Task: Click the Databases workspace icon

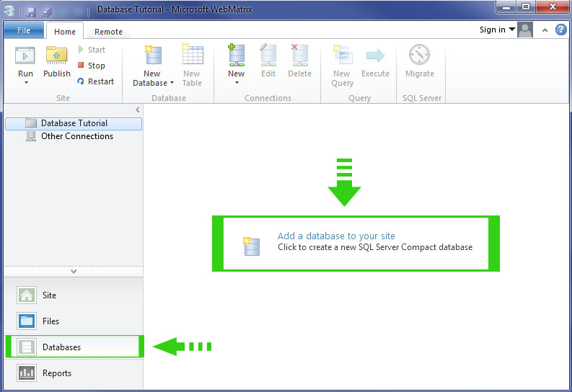Action: [x=27, y=347]
